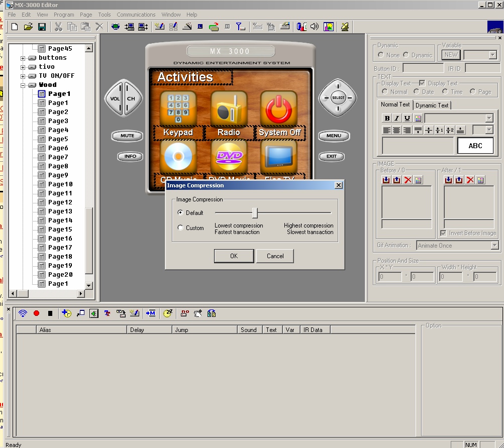Open the Tools menu
This screenshot has width=504, height=448.
tap(104, 15)
